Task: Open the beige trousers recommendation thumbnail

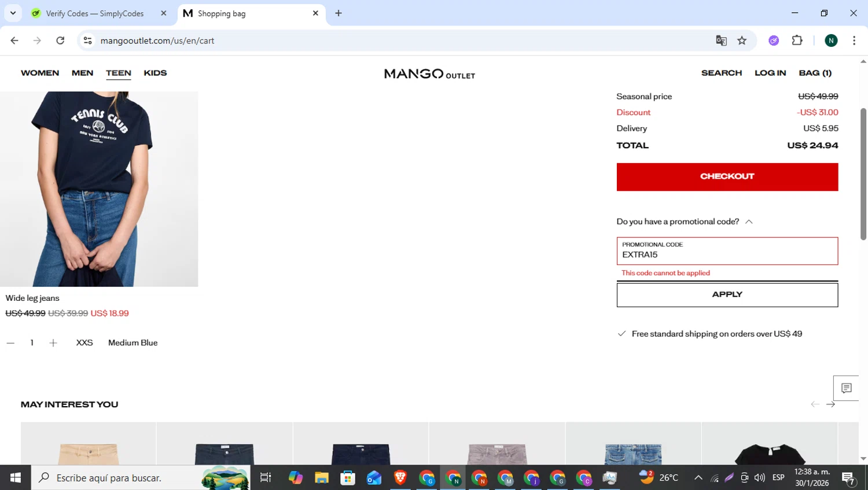Action: point(89,444)
